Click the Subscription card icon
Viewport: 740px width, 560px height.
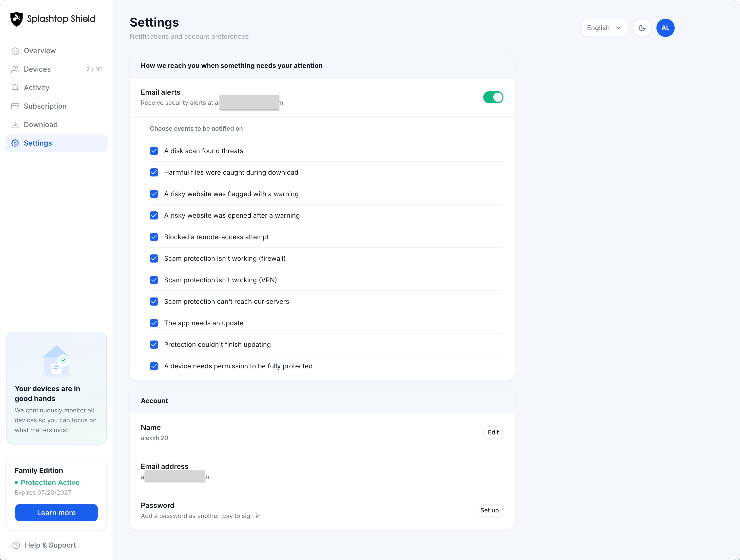15,106
